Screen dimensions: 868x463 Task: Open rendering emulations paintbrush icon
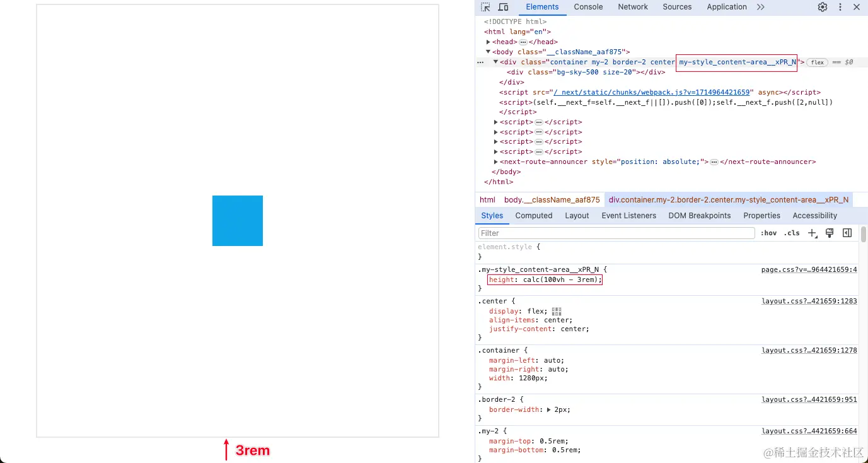pos(830,233)
